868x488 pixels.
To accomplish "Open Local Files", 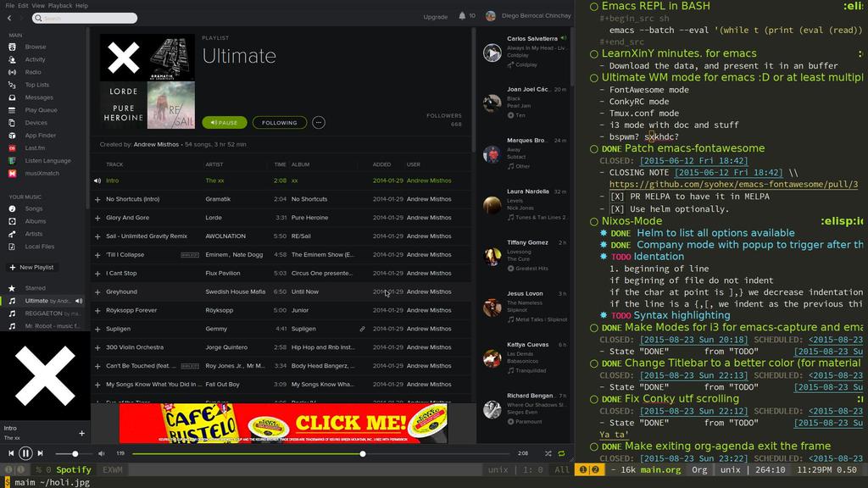I will tap(39, 247).
